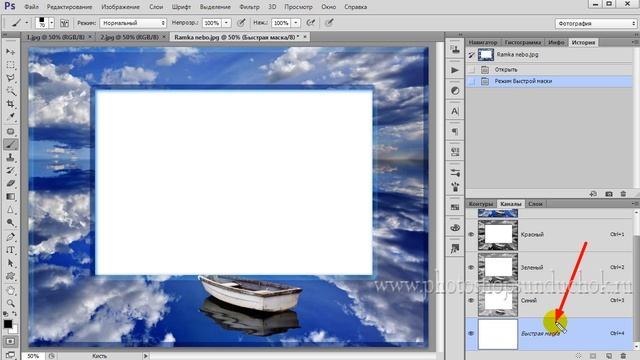Screen dimensions: 640x360
Task: Open the Файл menu
Action: coord(31,7)
